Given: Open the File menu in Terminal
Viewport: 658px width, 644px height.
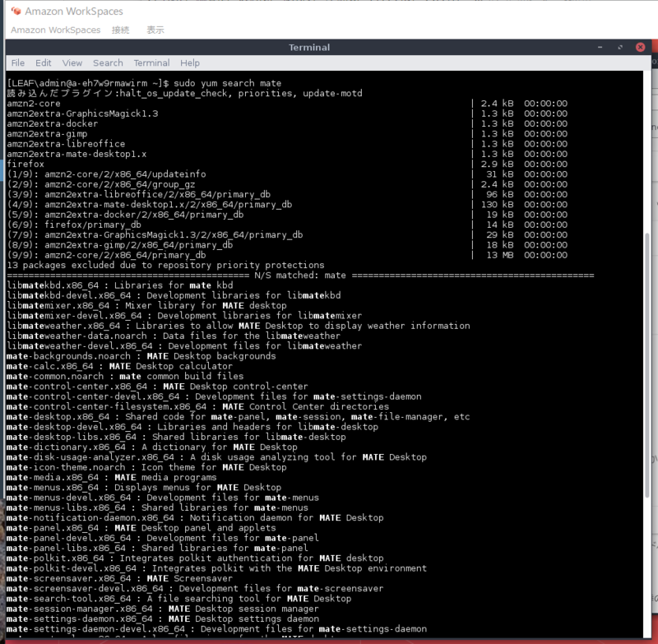Looking at the screenshot, I should coord(17,63).
